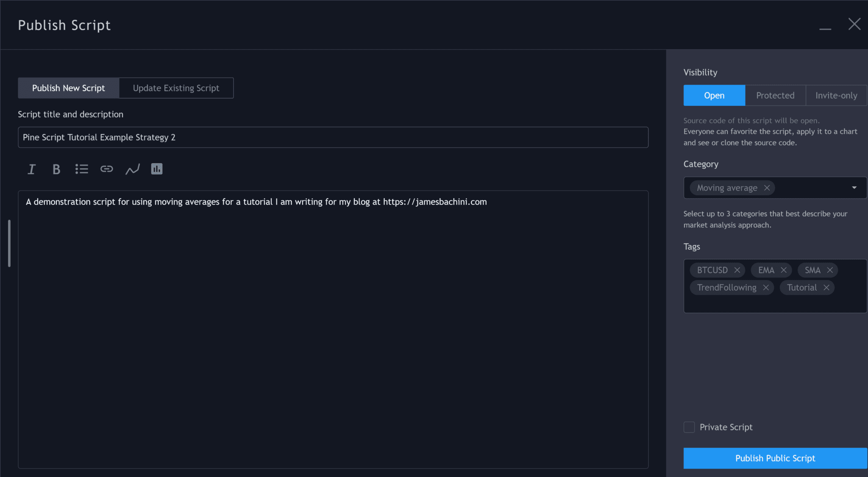Click the script title input field
Screen dimensions: 868x477
pyautogui.click(x=333, y=137)
